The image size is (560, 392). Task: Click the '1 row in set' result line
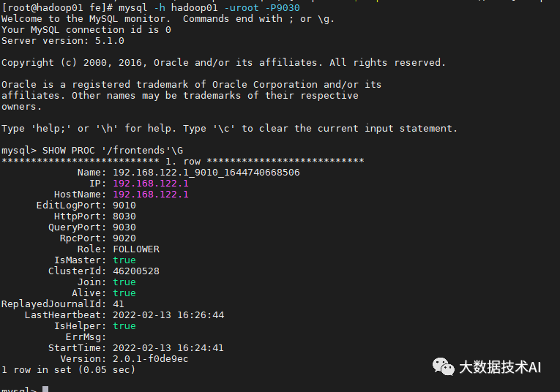(68, 370)
